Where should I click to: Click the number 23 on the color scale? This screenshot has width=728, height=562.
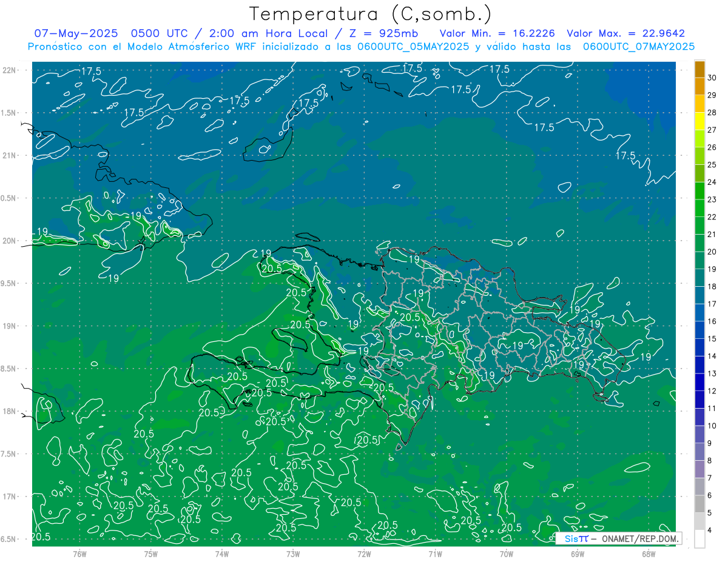(713, 199)
